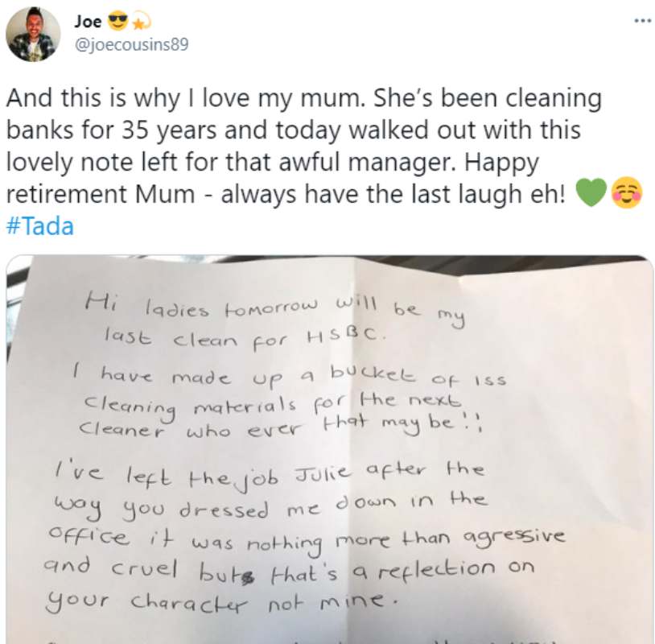Image resolution: width=655 pixels, height=644 pixels.
Task: Click the 'agressive' word in the note photo
Action: point(514,538)
